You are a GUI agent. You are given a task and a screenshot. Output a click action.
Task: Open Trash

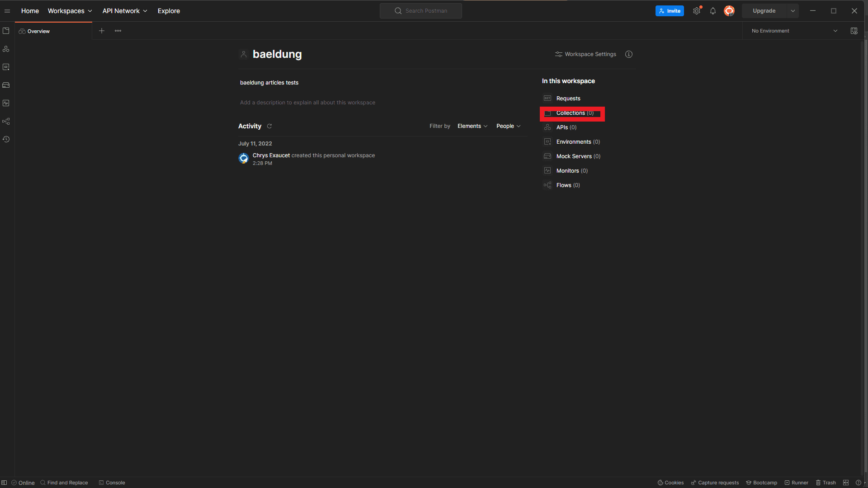click(x=826, y=483)
